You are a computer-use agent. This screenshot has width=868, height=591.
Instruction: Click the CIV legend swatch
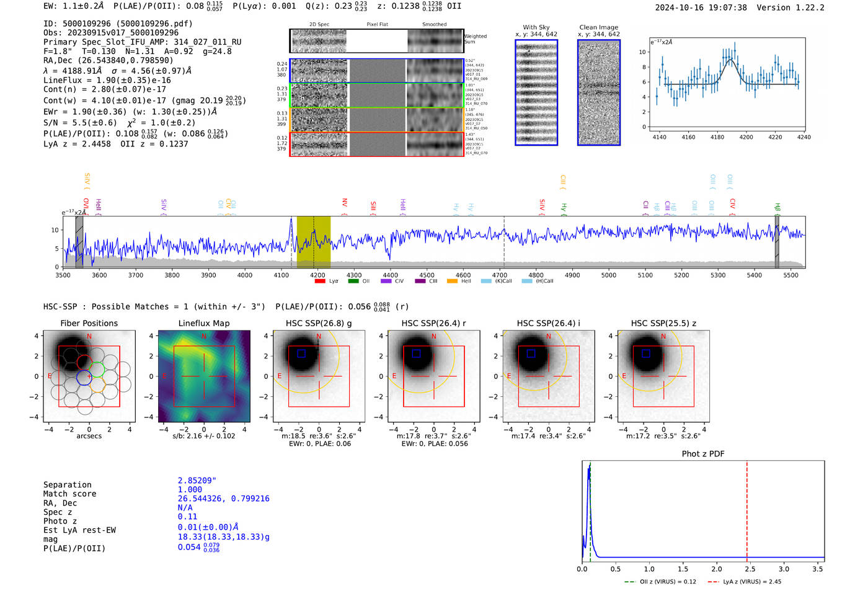[386, 281]
